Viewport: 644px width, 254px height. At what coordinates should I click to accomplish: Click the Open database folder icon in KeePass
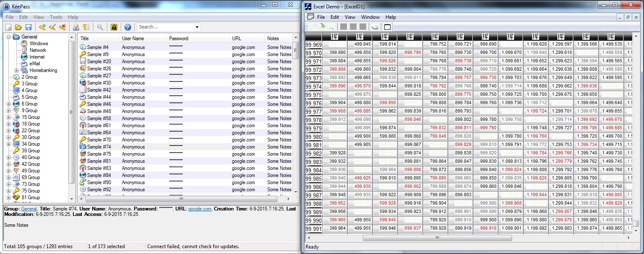tap(18, 27)
